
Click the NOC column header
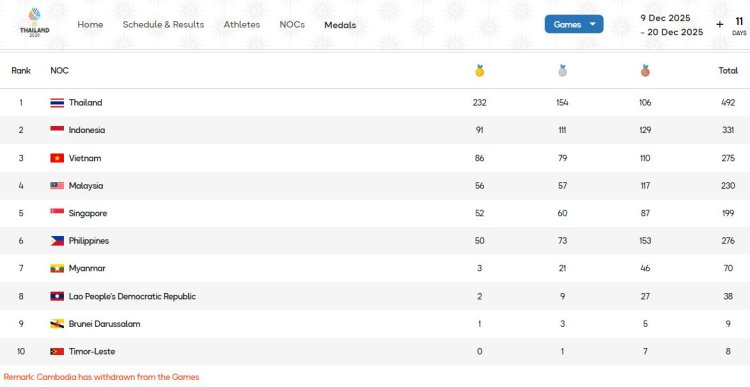click(x=59, y=70)
